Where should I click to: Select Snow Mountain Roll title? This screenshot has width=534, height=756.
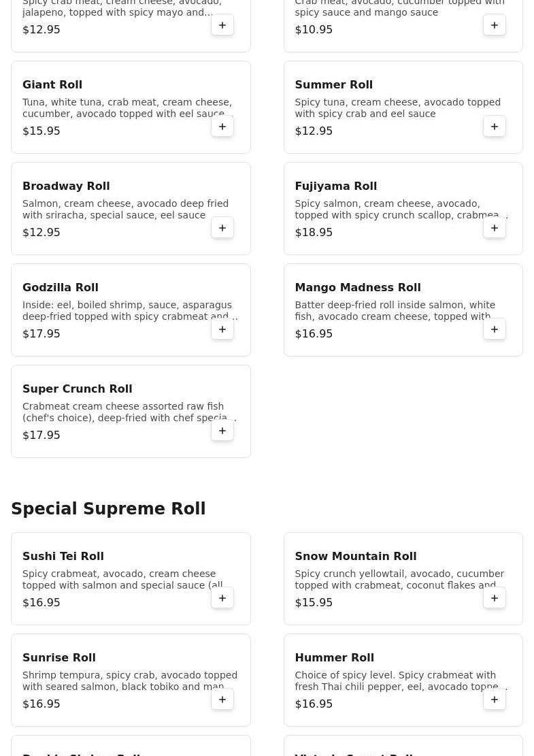[356, 556]
